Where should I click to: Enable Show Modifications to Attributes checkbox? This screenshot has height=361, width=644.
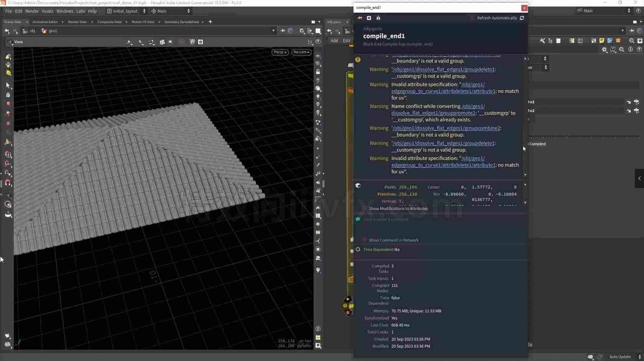pyautogui.click(x=365, y=209)
